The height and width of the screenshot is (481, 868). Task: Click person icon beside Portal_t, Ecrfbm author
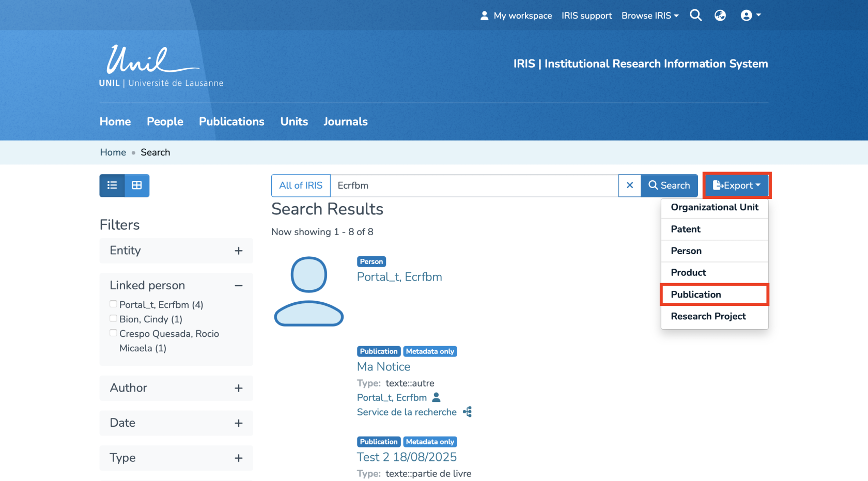click(436, 397)
